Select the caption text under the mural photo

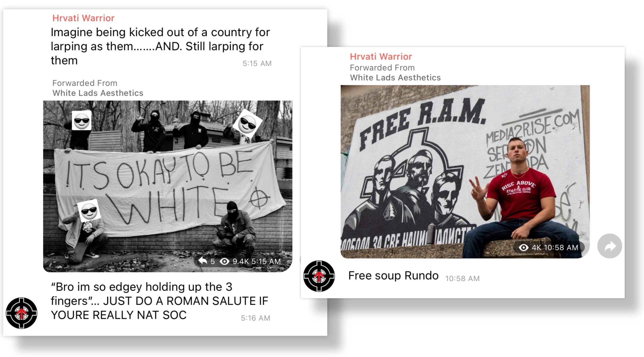tap(393, 276)
